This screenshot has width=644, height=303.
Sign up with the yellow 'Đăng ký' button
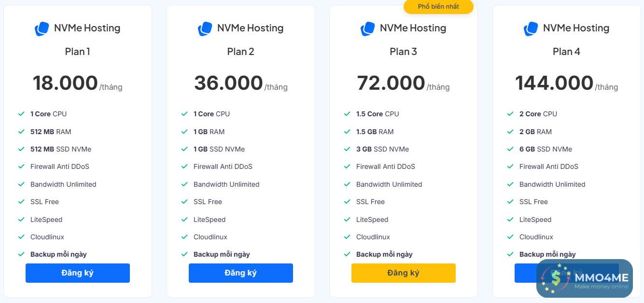pyautogui.click(x=403, y=273)
